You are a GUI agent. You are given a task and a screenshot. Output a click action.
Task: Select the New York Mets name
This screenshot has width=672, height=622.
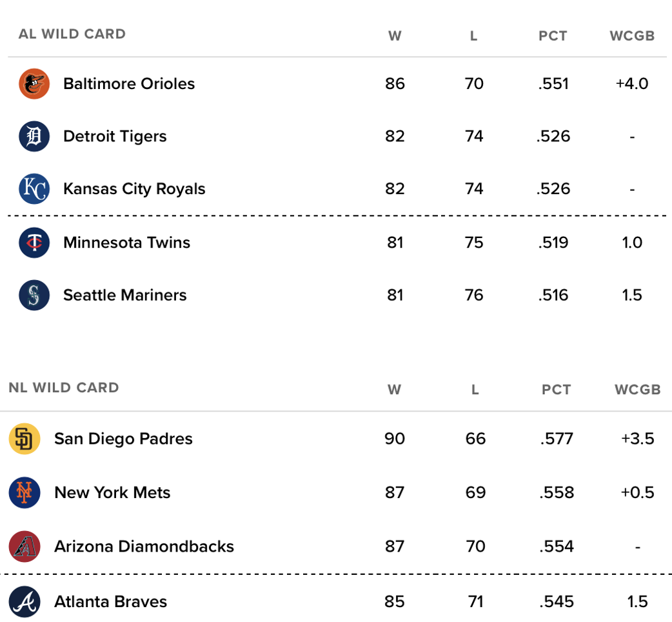112,493
